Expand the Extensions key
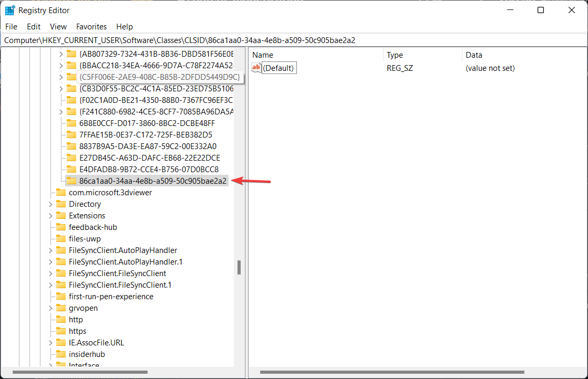Image resolution: width=588 pixels, height=379 pixels. pyautogui.click(x=50, y=216)
